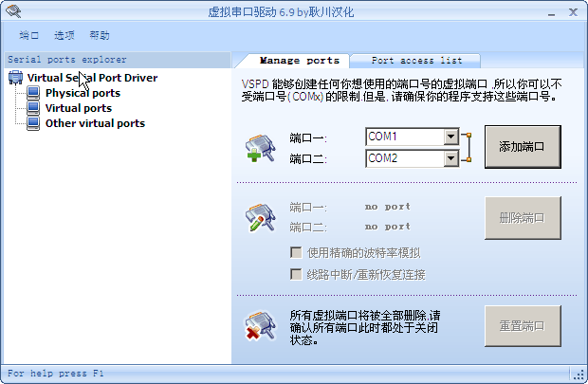The image size is (588, 384).
Task: Select Other virtual ports in the tree
Action: 95,123
